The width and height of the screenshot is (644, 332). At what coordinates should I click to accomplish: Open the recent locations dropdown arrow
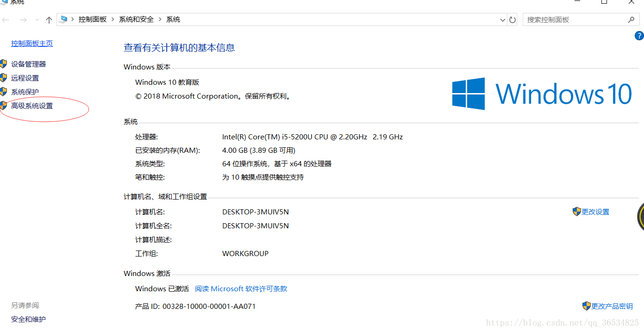(x=37, y=20)
